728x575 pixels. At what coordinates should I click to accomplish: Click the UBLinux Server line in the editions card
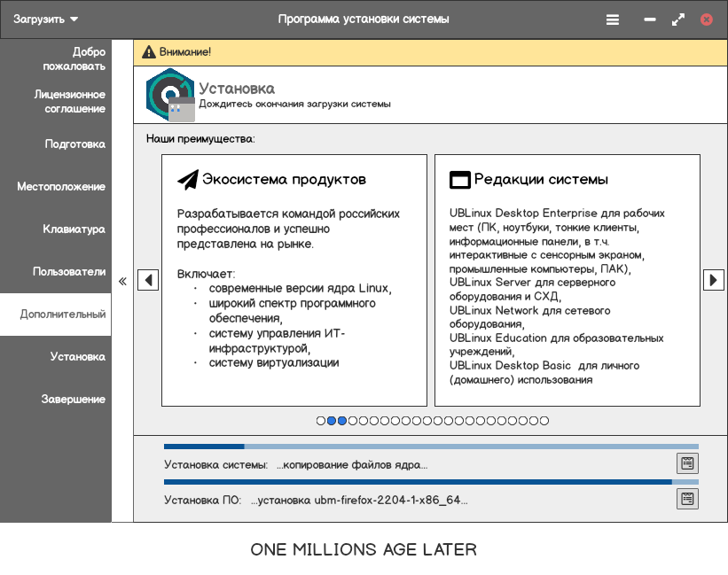(x=532, y=289)
